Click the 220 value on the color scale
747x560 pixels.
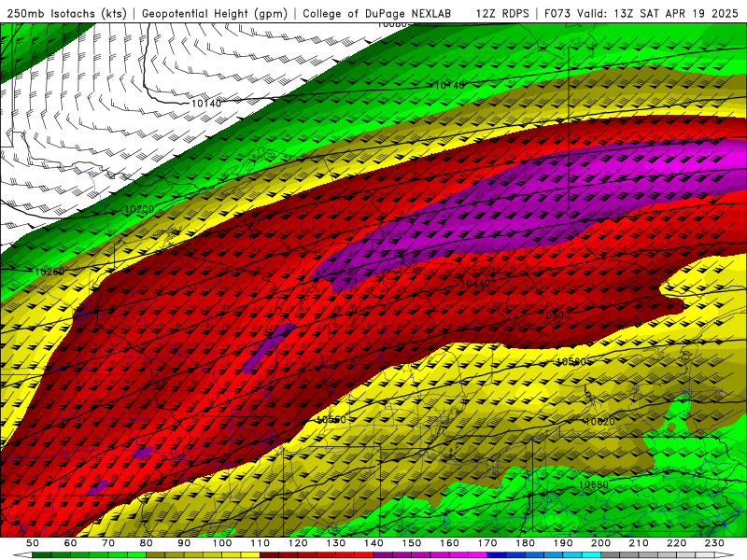pos(676,543)
